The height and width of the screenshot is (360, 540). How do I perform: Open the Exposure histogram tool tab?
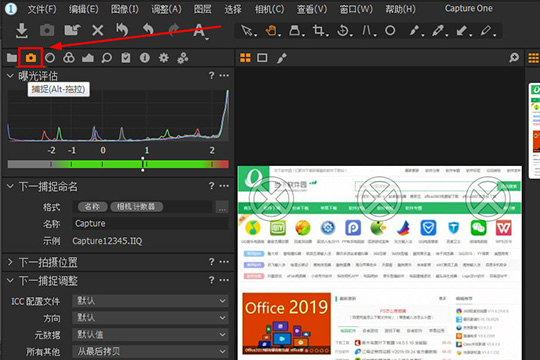tap(88, 58)
